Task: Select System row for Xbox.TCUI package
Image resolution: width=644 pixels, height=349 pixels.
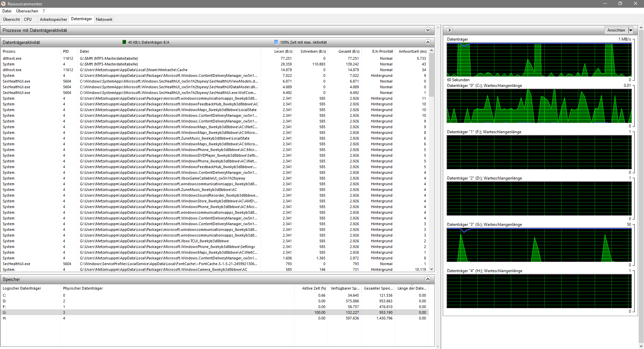Action: click(x=215, y=241)
